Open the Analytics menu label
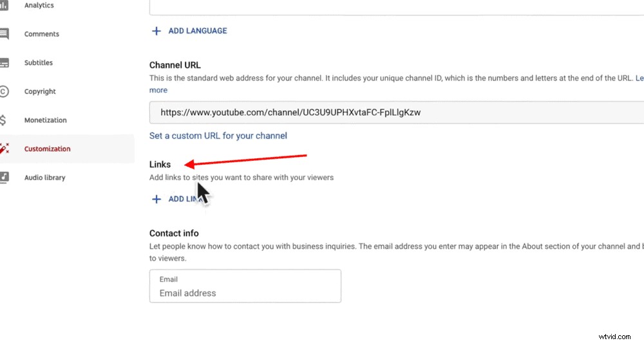 [39, 6]
